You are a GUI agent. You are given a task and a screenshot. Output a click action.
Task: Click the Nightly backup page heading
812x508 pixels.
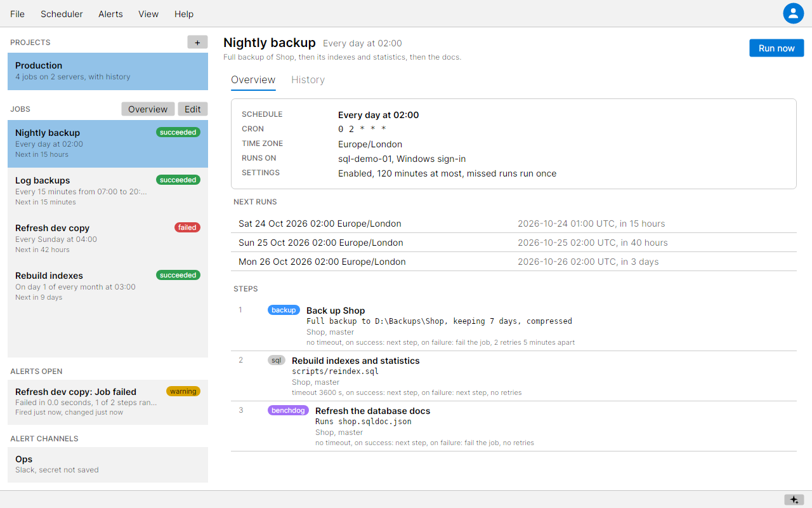pyautogui.click(x=269, y=43)
